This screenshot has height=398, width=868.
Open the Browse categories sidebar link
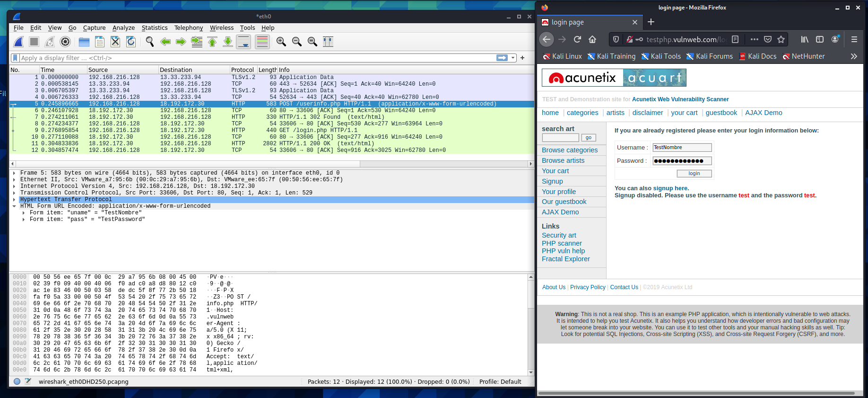pyautogui.click(x=570, y=150)
